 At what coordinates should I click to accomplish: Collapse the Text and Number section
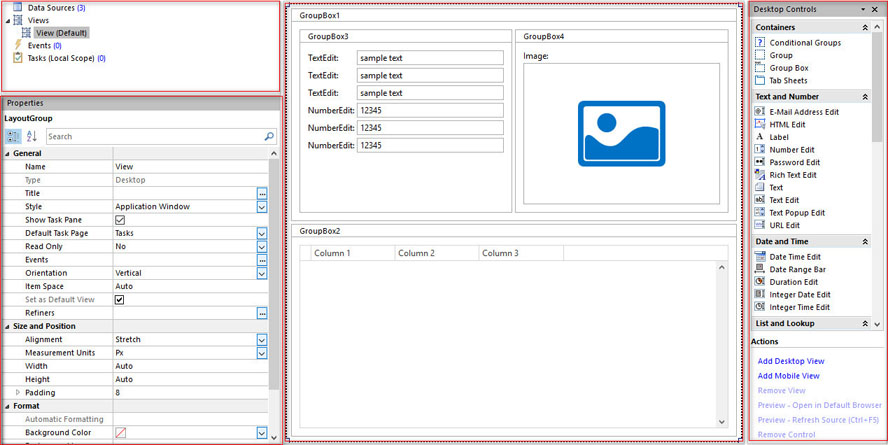point(865,97)
